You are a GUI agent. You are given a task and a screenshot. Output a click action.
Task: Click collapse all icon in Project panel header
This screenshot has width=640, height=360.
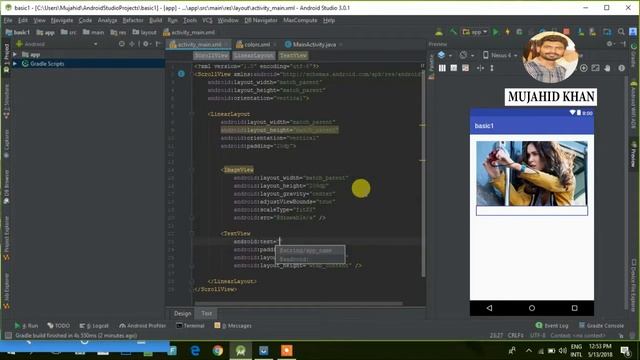(x=132, y=44)
